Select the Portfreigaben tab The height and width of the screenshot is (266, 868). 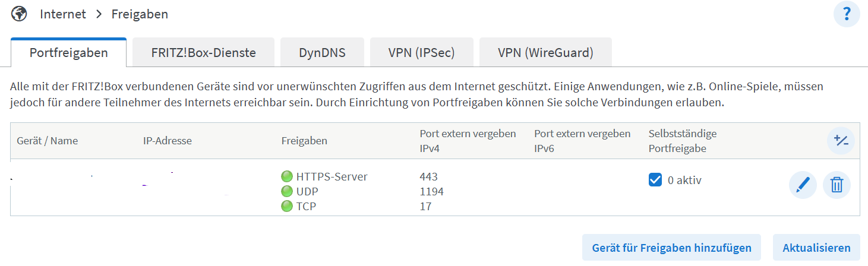(69, 53)
